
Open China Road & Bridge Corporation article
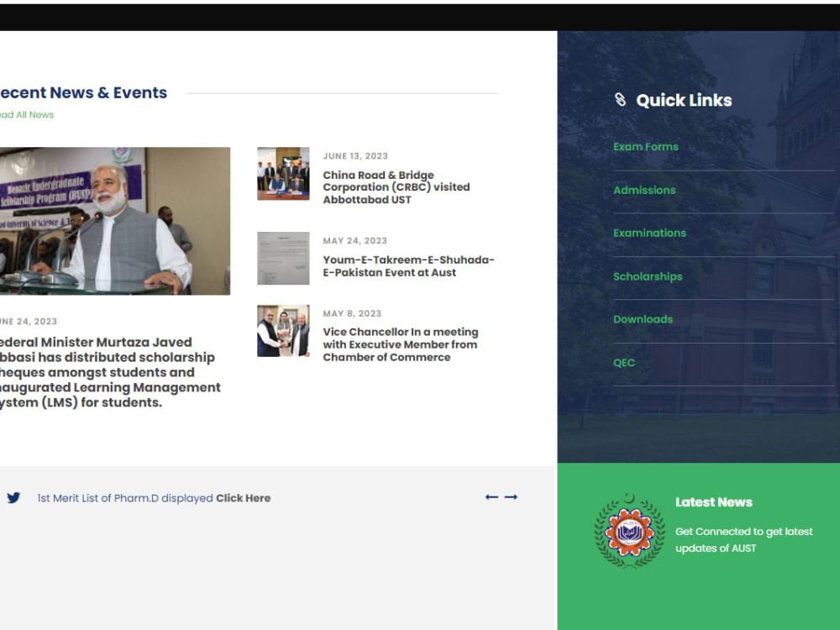396,187
